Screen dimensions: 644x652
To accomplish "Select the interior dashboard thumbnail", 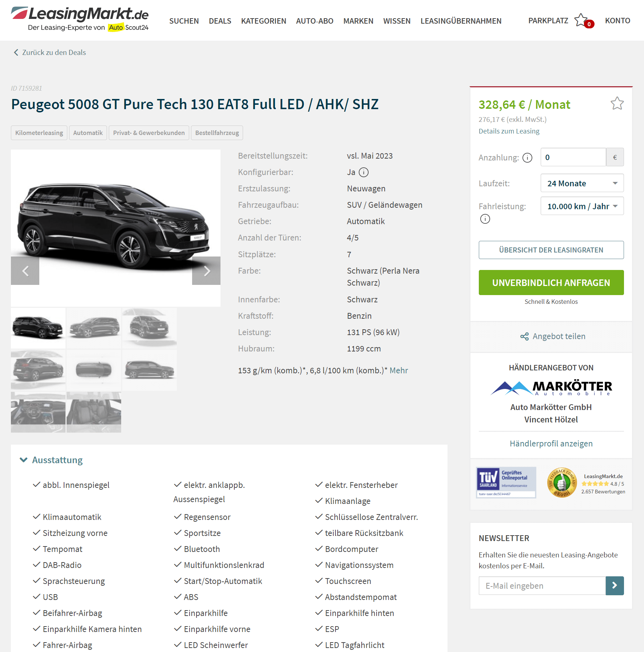I will click(38, 412).
